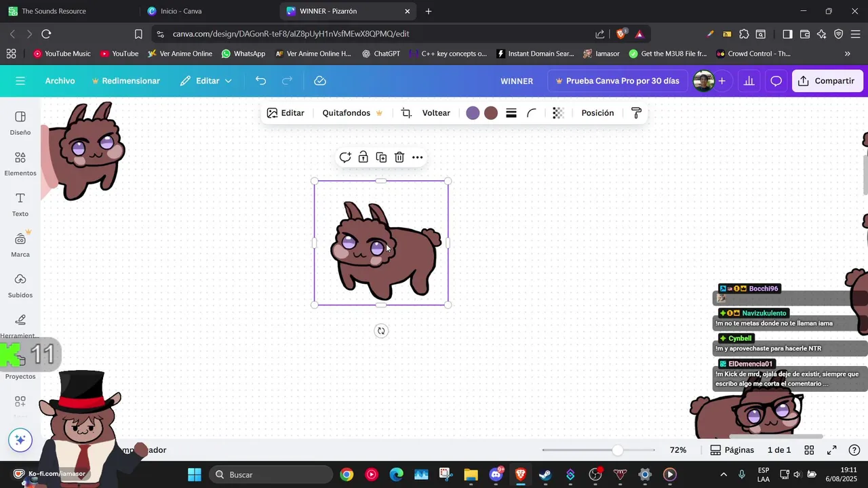Duplicate the selected image
The image size is (868, 488).
pyautogui.click(x=381, y=157)
